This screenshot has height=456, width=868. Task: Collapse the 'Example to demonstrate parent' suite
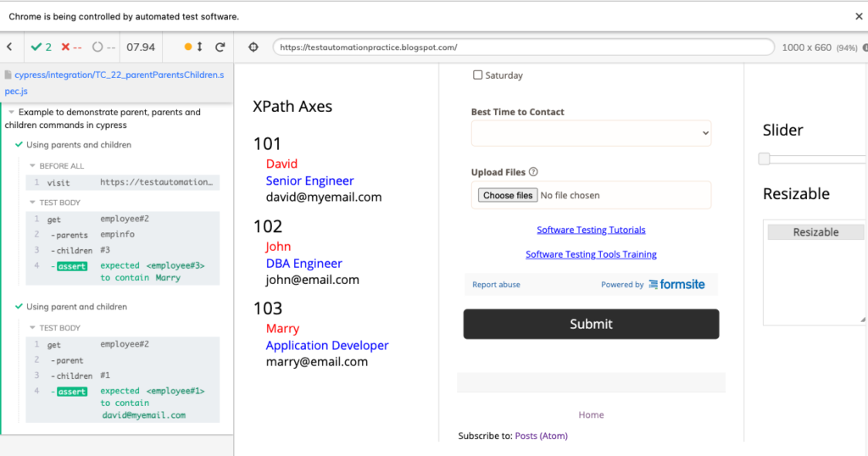pos(11,112)
